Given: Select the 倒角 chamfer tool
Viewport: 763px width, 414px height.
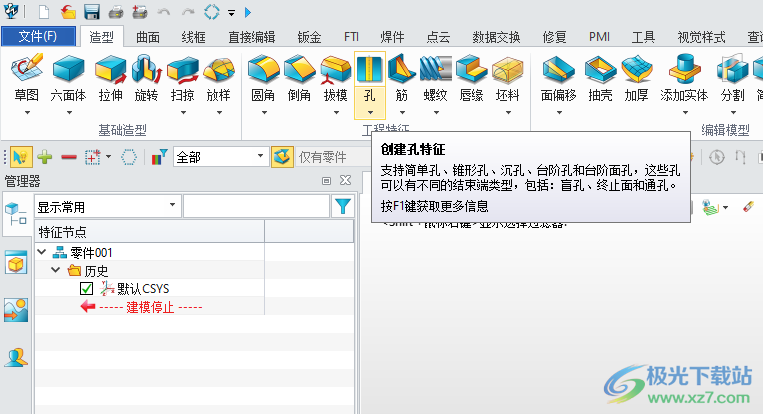Looking at the screenshot, I should tap(299, 78).
